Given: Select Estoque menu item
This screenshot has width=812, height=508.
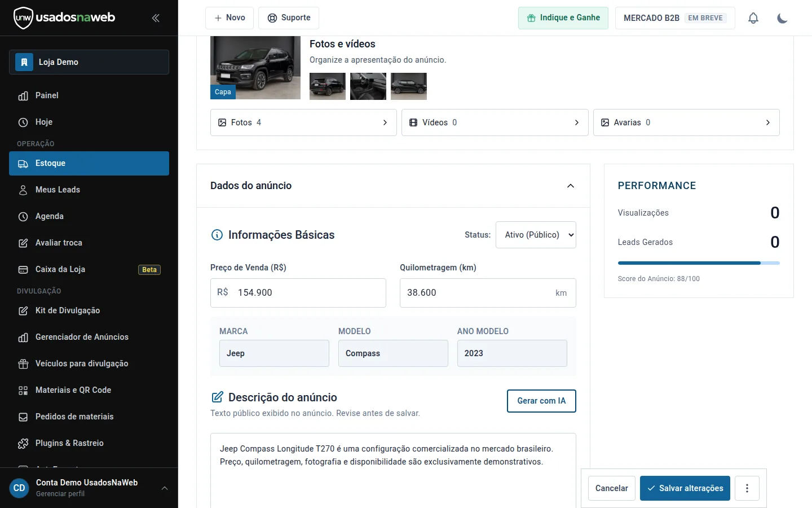Looking at the screenshot, I should tap(89, 163).
